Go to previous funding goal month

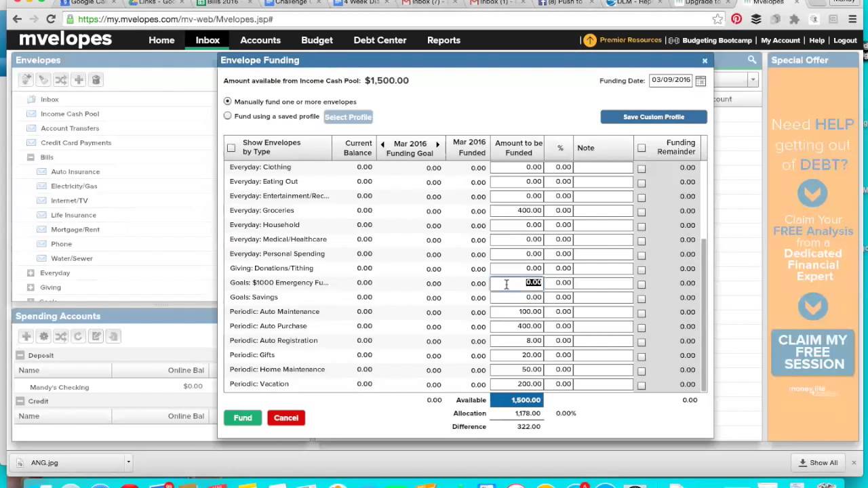[382, 144]
